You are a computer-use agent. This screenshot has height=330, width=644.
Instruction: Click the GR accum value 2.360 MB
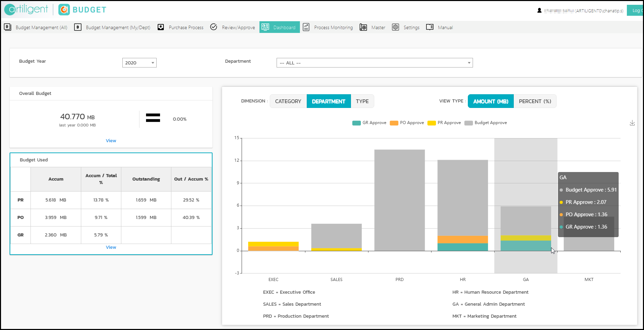click(x=56, y=235)
